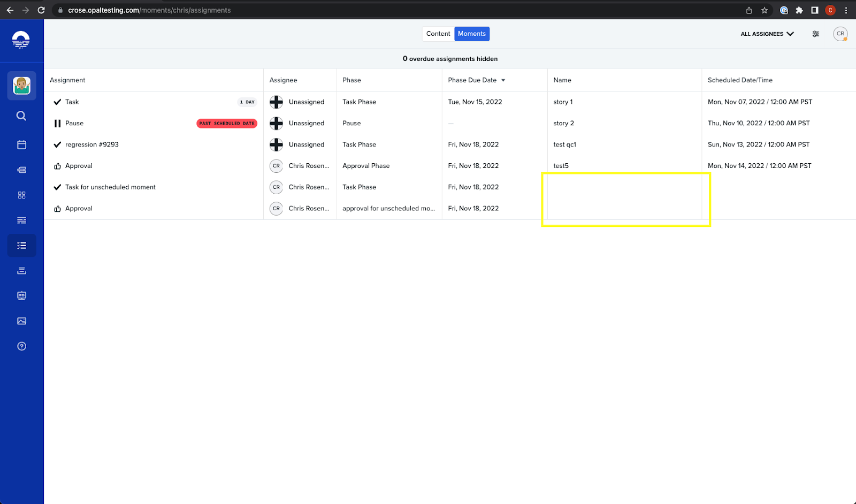This screenshot has height=504, width=856.
Task: Click Mon, Nov 14, 2022 scheduled date
Action: pos(760,166)
